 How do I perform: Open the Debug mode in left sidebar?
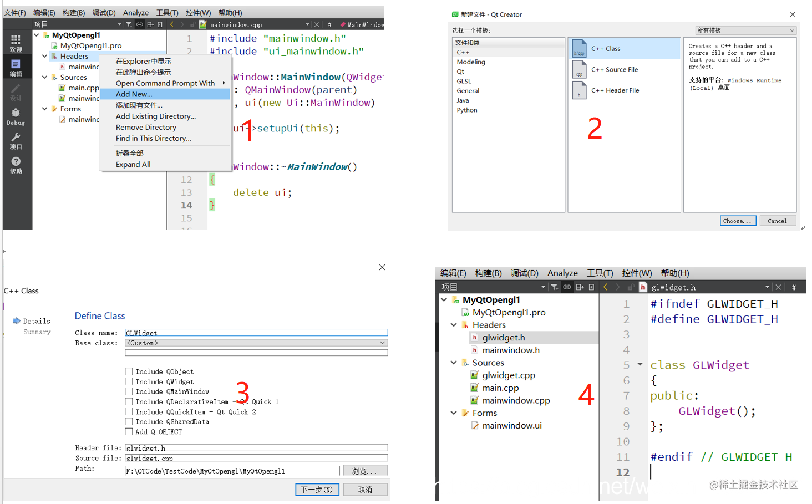tap(16, 116)
